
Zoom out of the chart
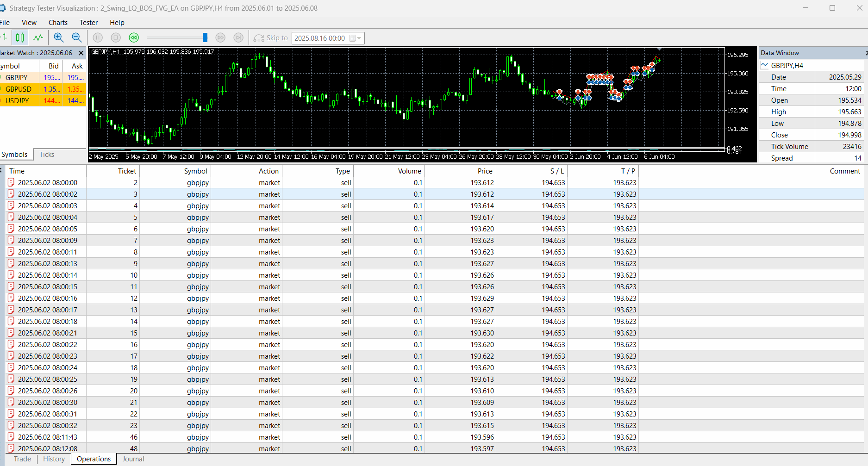pos(77,38)
